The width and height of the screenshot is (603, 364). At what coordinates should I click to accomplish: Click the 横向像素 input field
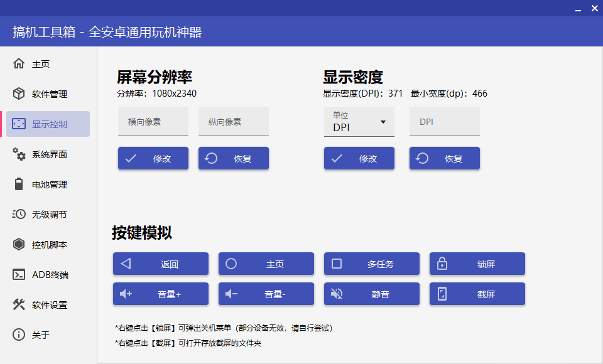click(153, 121)
